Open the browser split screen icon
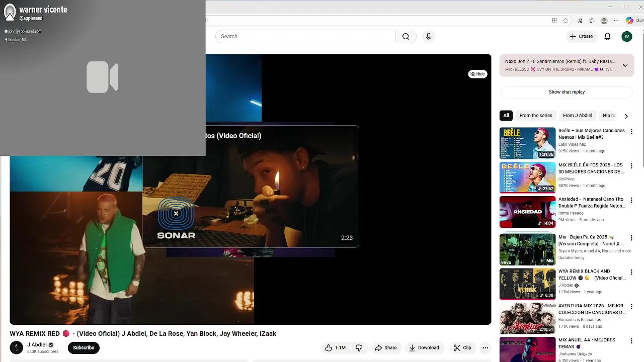 point(554,21)
